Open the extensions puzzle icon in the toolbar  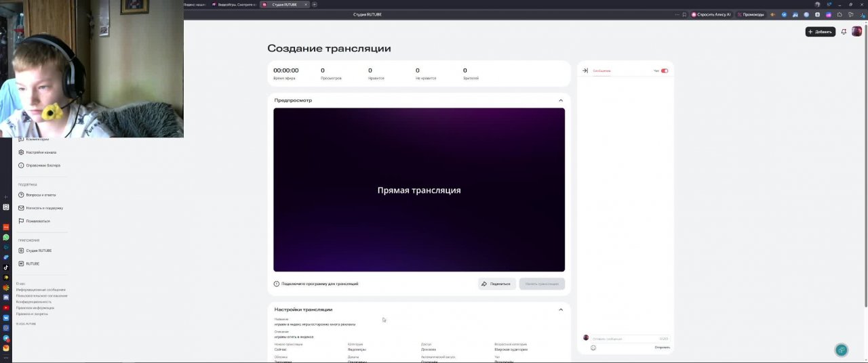pyautogui.click(x=840, y=14)
